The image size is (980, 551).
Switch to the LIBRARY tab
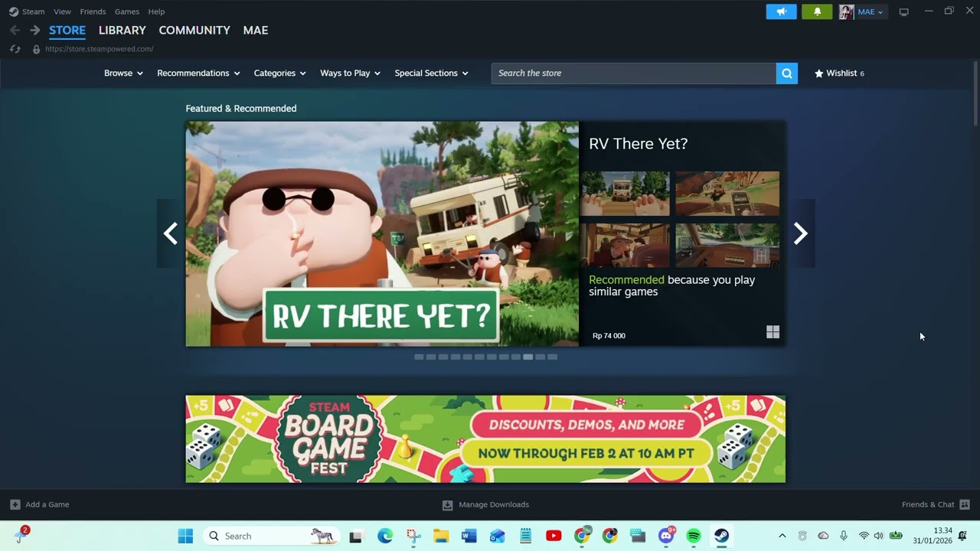pos(122,30)
